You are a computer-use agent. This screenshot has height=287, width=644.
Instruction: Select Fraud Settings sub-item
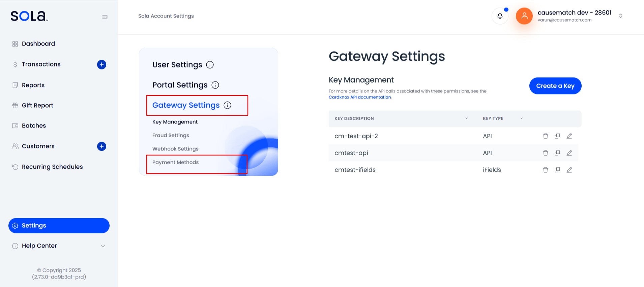point(171,135)
